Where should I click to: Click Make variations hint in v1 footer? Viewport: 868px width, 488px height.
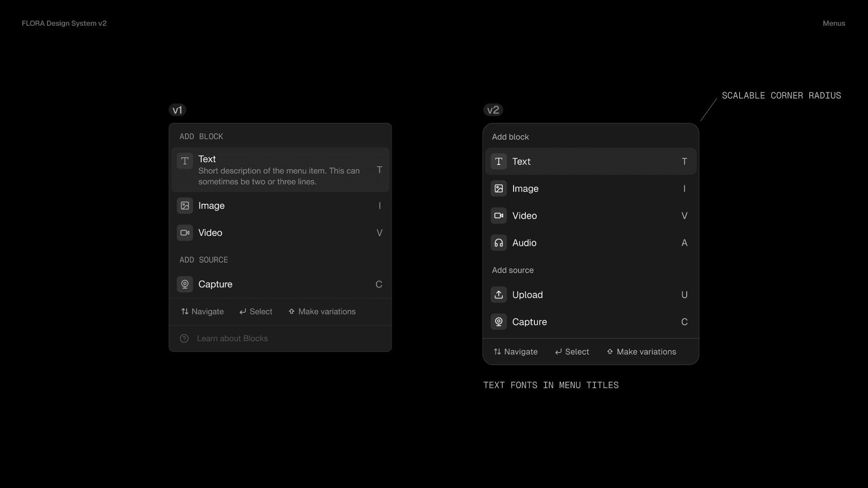click(x=322, y=312)
